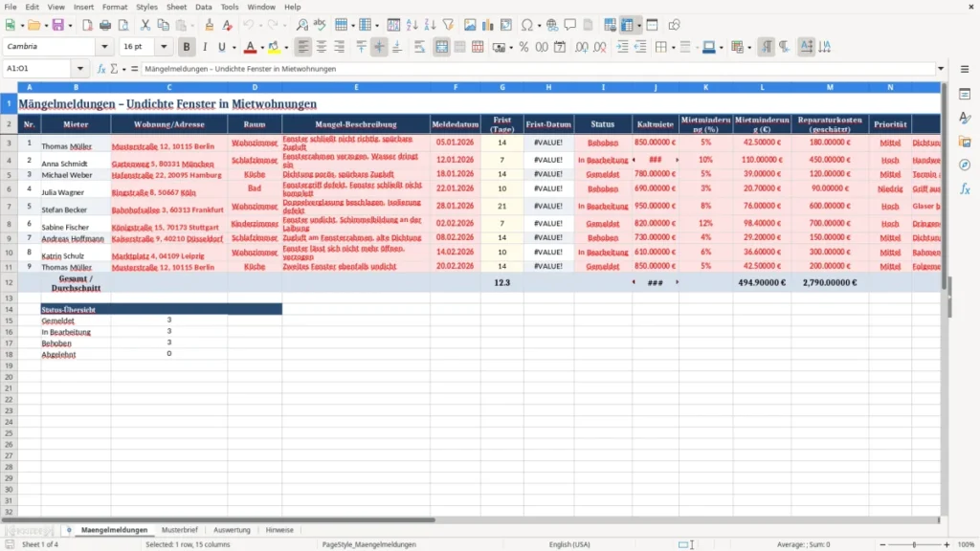Click the Status header cell

tap(603, 123)
